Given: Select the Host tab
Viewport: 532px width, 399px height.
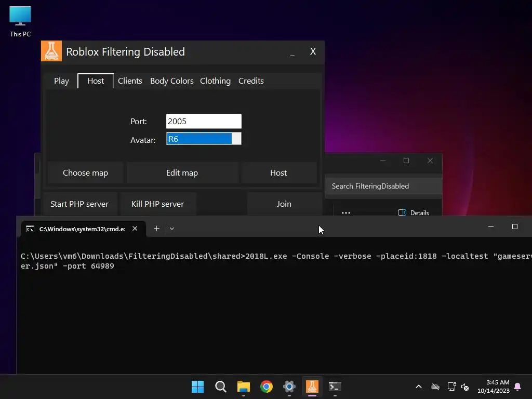Looking at the screenshot, I should 96,81.
